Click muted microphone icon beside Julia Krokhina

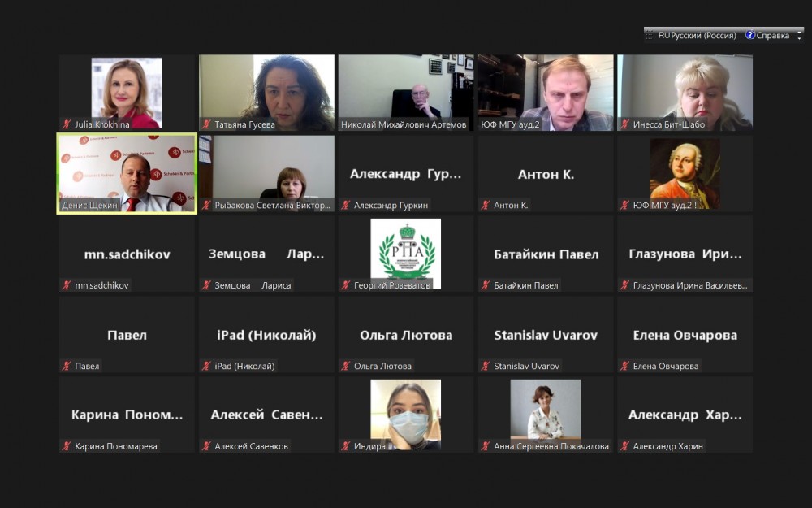(x=67, y=124)
